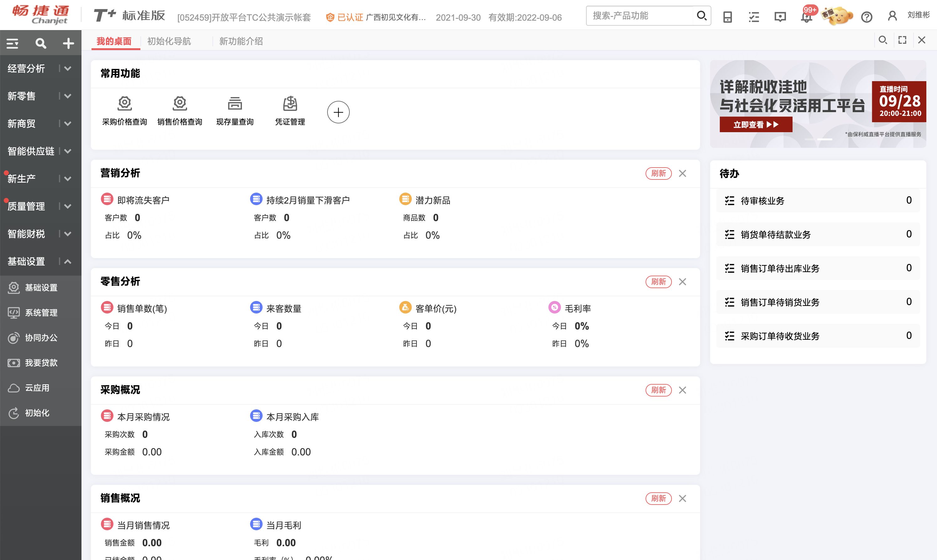
Task: Open 凭证管理 from 常用功能
Action: click(290, 111)
